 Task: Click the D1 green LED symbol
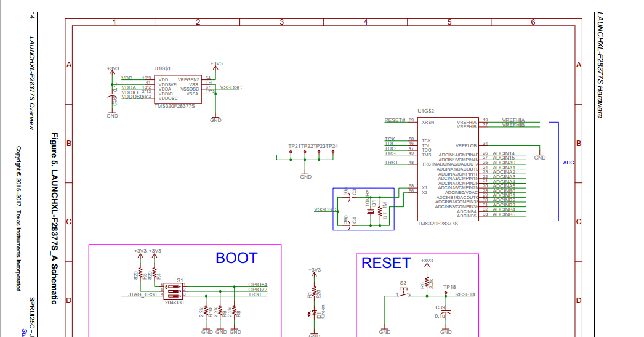coord(314,313)
